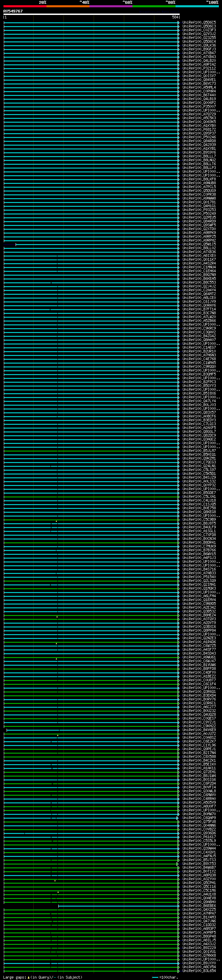Select hit label UniRef100_Q069K5
The width and height of the screenshot is (222, 980).
(x=199, y=122)
